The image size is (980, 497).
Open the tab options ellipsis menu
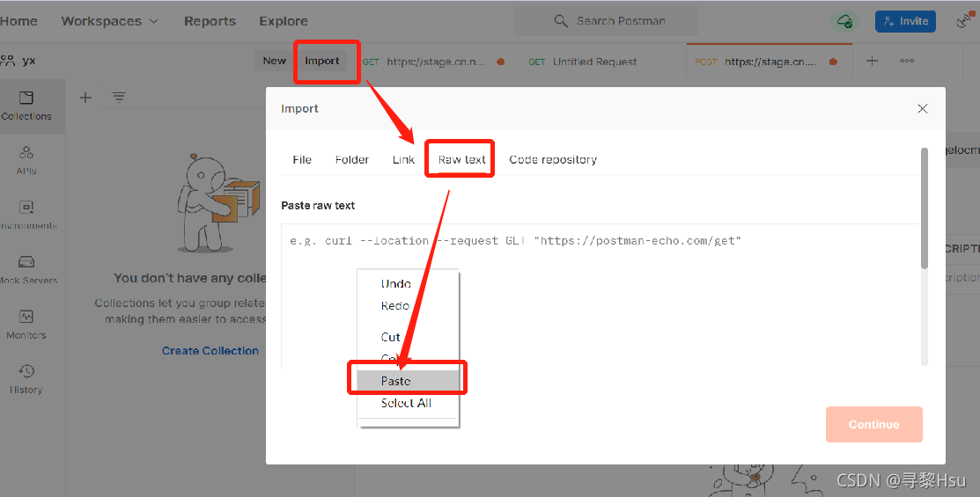(907, 61)
